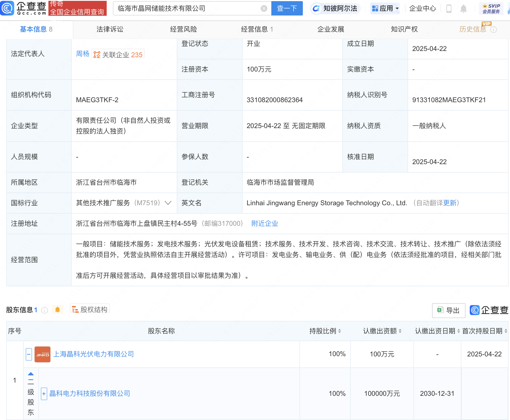The width and height of the screenshot is (510, 420).
Task: Open the 应用 dropdown menu
Action: click(385, 8)
